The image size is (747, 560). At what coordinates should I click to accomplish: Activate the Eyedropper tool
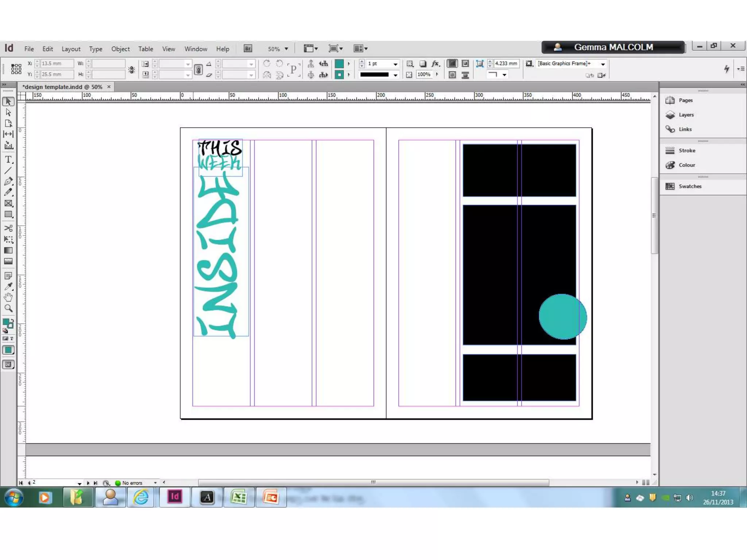(x=8, y=287)
